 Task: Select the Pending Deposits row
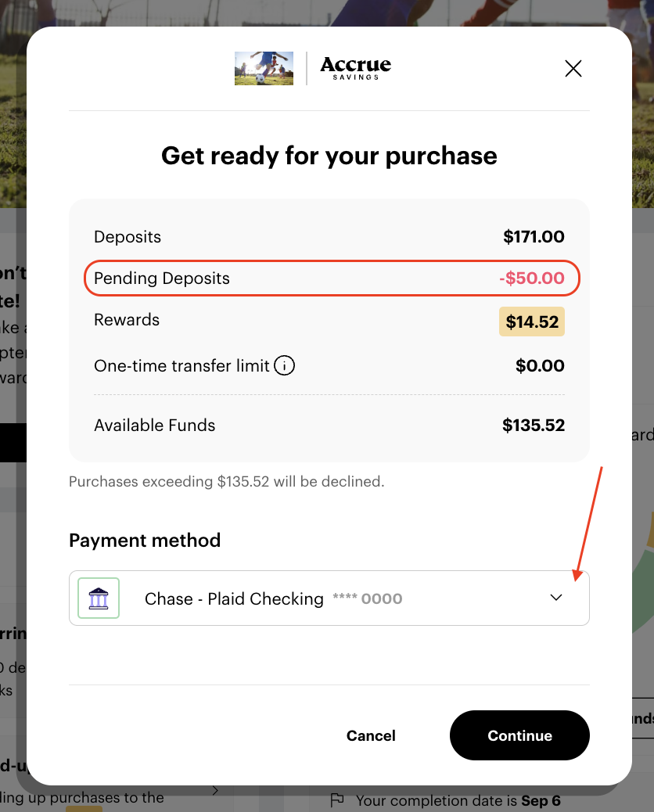[x=329, y=278]
